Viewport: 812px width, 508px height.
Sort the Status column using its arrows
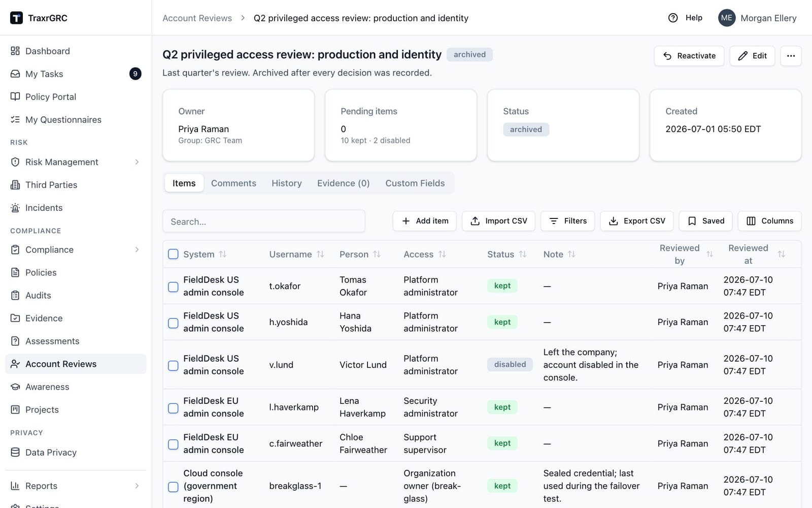point(523,254)
